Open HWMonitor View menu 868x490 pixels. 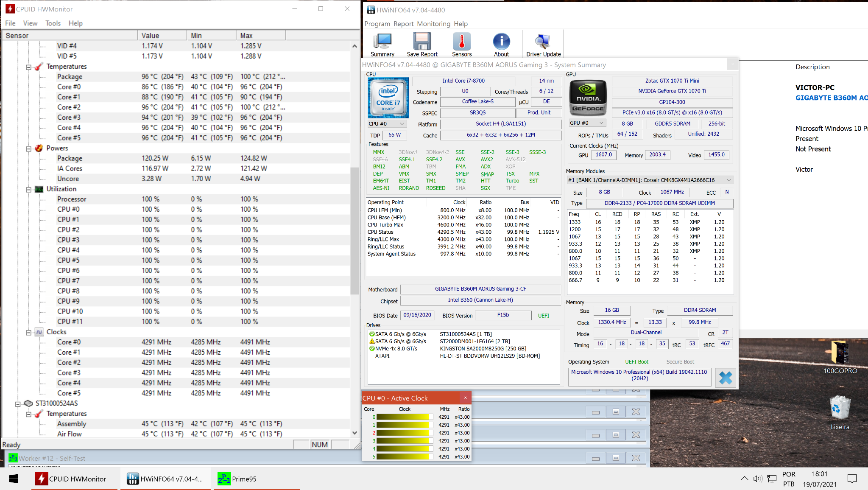click(x=30, y=23)
